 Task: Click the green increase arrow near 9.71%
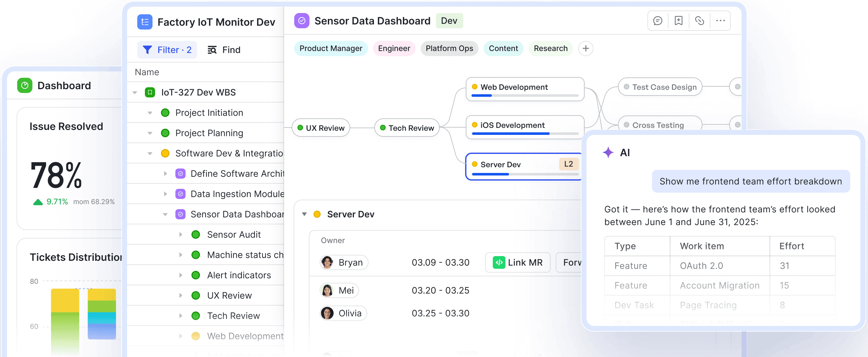[38, 202]
